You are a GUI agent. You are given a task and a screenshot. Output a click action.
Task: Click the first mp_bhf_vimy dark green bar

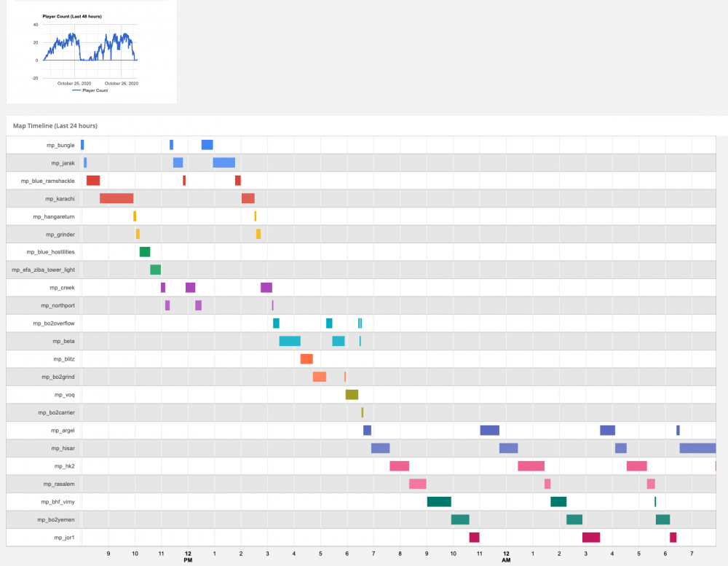439,501
